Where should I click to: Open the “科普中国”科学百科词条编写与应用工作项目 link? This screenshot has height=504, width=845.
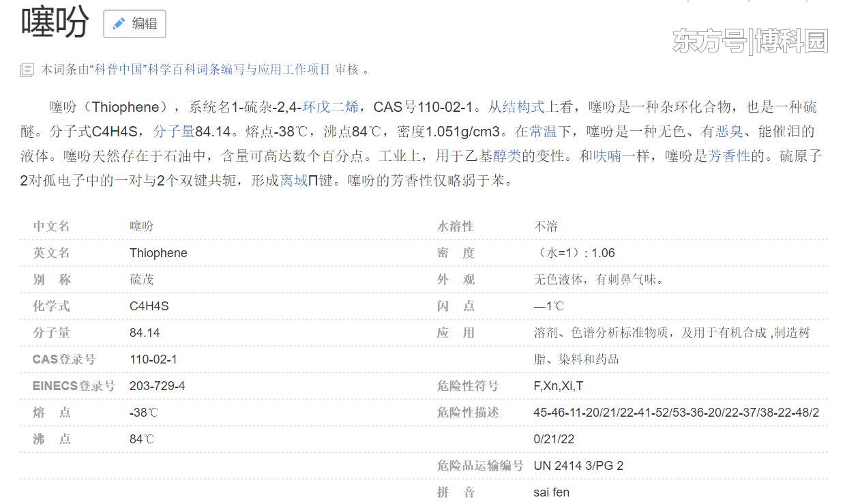[209, 69]
